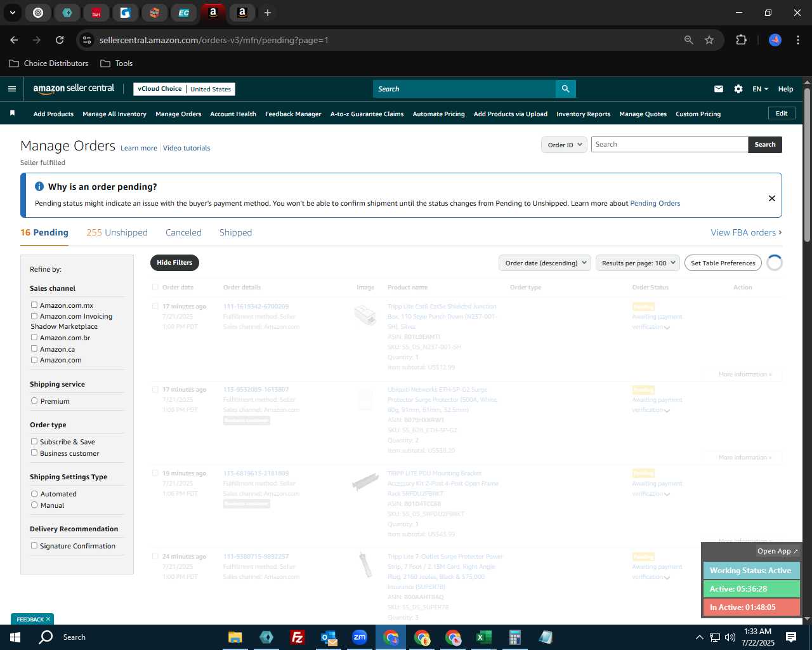812x650 pixels.
Task: Click the browser reload icon
Action: pyautogui.click(x=60, y=40)
